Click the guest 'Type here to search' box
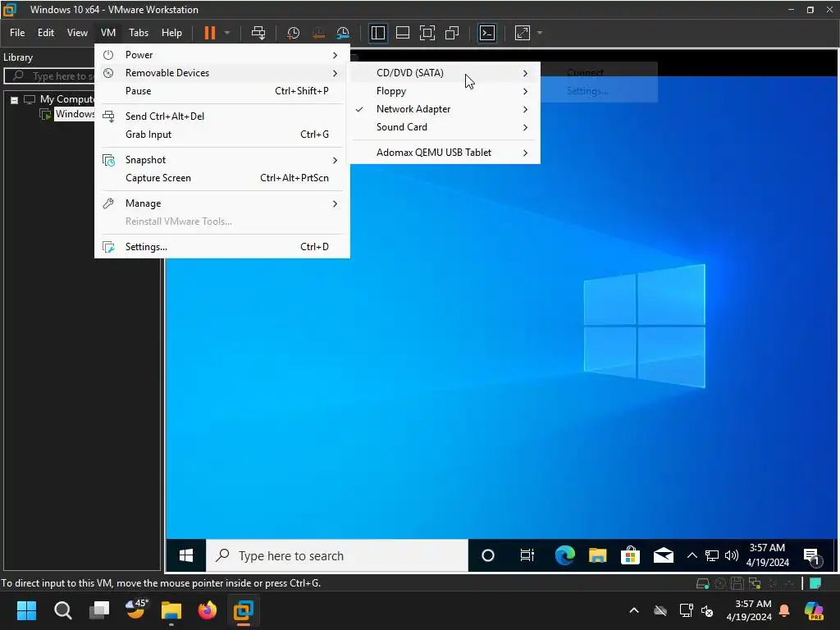 click(337, 555)
